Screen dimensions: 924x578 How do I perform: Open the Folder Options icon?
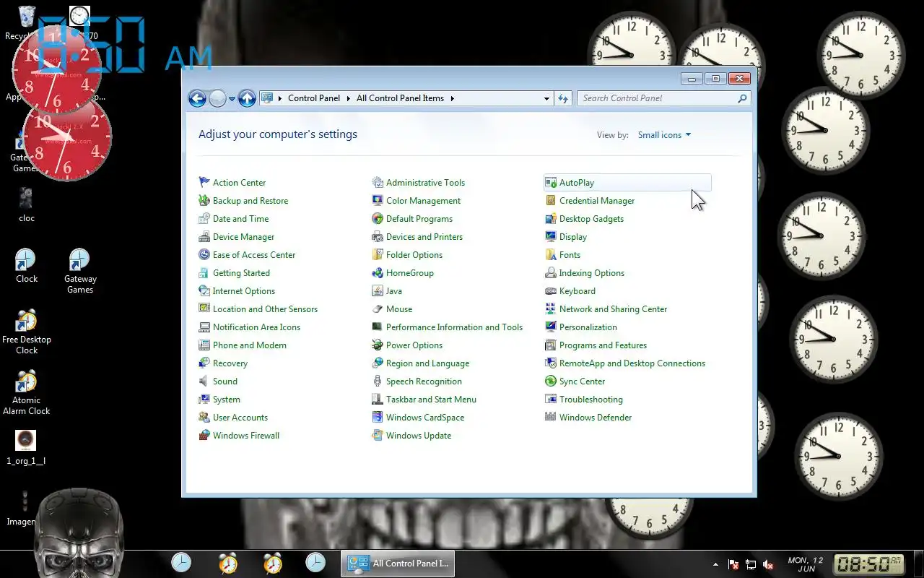click(x=378, y=255)
